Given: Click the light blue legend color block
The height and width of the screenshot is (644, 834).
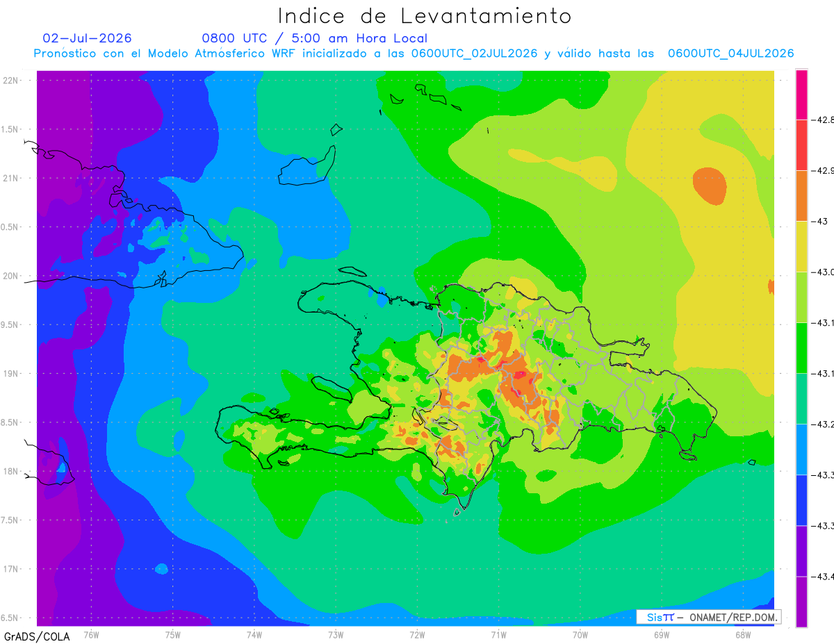Looking at the screenshot, I should coord(801,449).
